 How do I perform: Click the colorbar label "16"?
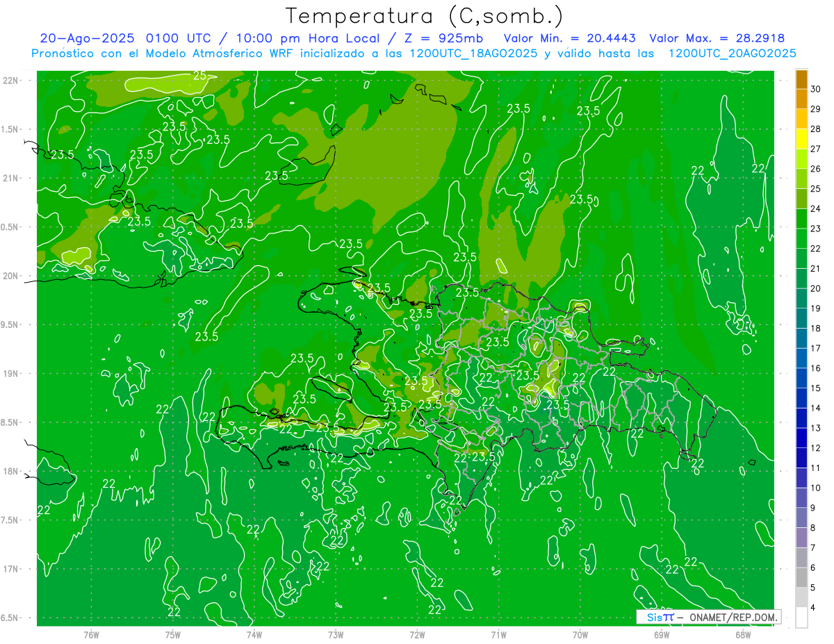coord(816,368)
